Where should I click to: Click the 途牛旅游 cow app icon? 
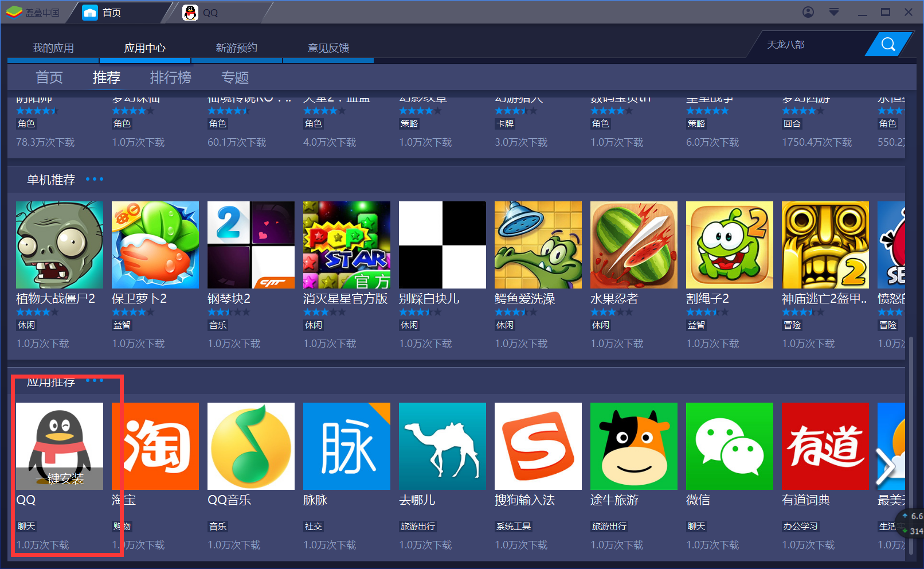pos(634,446)
